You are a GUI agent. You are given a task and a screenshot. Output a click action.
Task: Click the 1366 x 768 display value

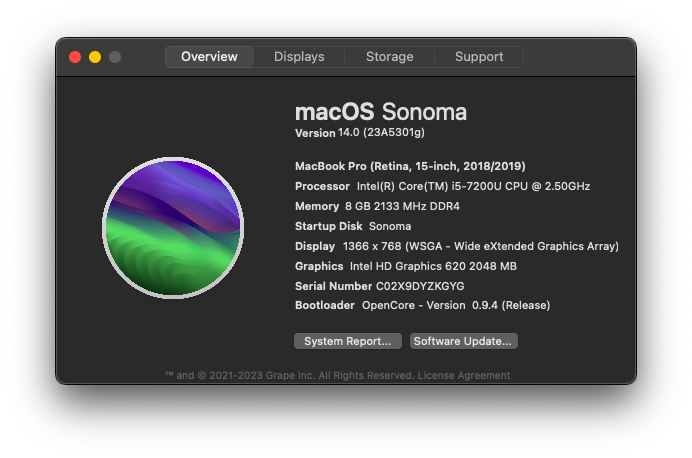pyautogui.click(x=481, y=246)
